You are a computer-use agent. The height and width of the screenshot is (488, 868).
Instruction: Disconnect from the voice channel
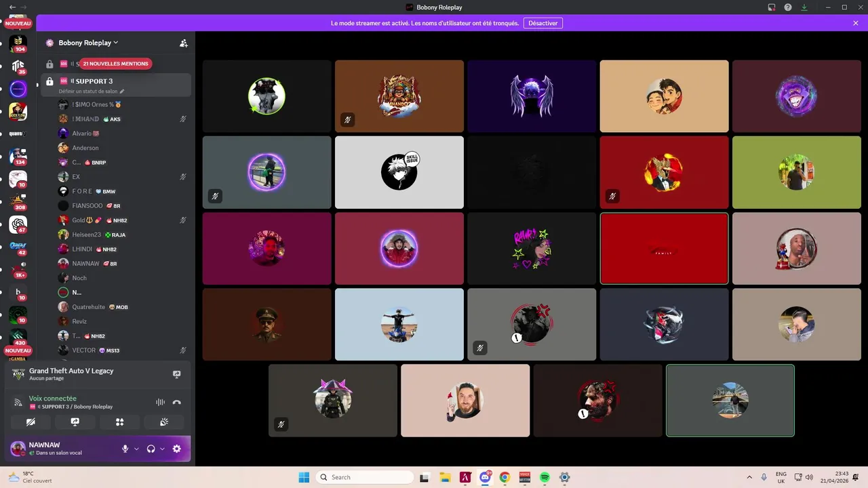tap(177, 402)
